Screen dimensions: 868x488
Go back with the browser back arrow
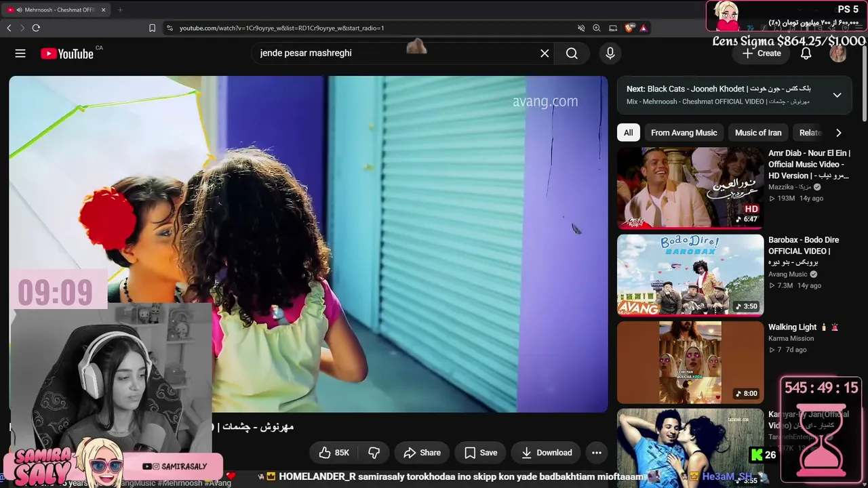point(9,28)
